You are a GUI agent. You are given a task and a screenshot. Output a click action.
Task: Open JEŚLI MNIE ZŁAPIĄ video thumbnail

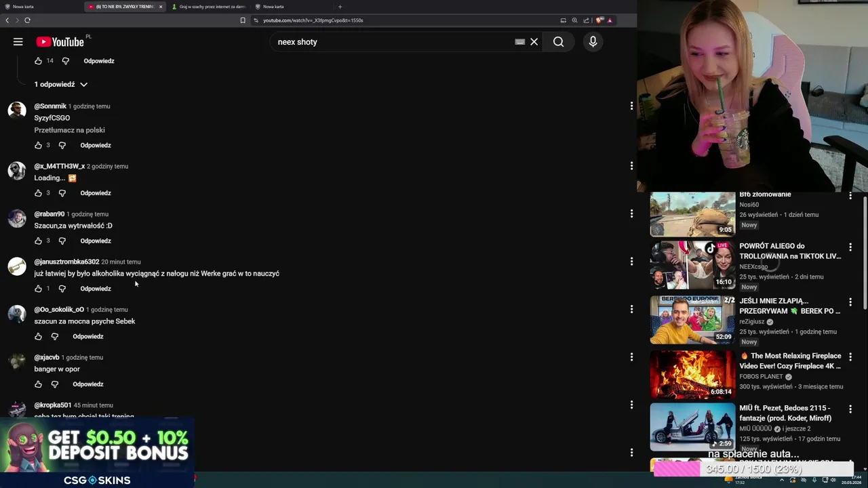[x=692, y=320]
